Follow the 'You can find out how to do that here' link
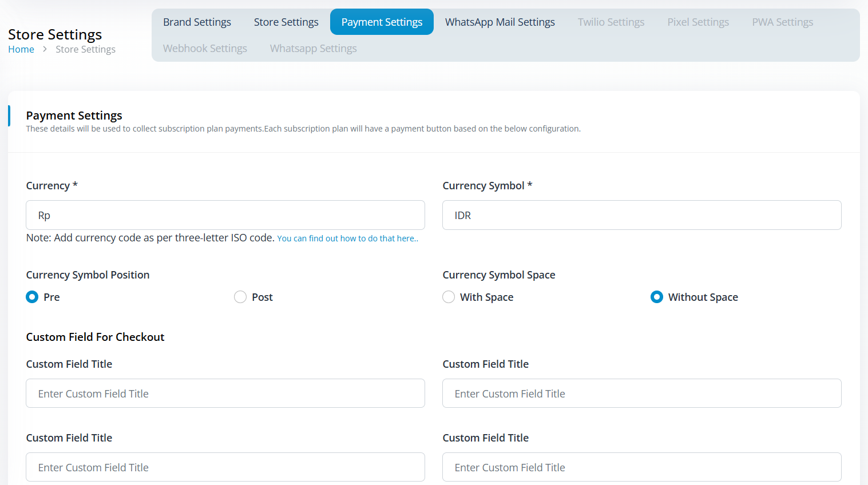The image size is (868, 485). click(348, 238)
